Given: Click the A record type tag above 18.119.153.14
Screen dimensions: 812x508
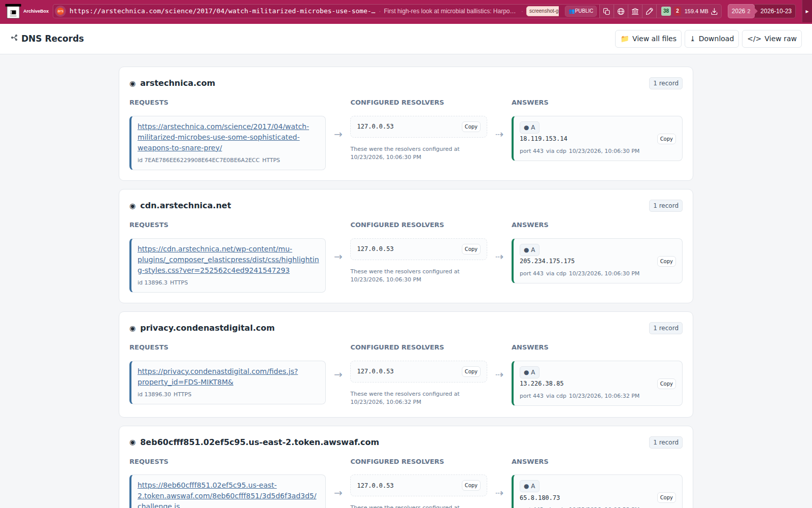Looking at the screenshot, I should coord(529,128).
